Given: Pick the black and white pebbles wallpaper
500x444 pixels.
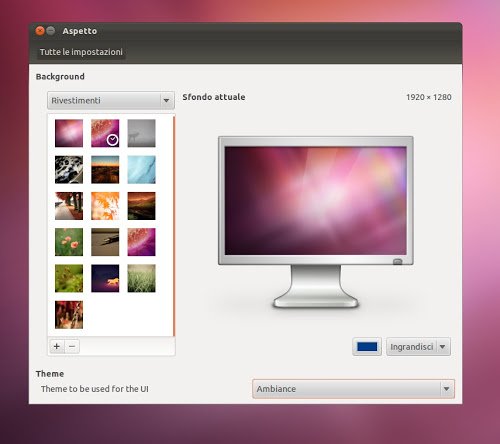Looking at the screenshot, I should pos(69,170).
